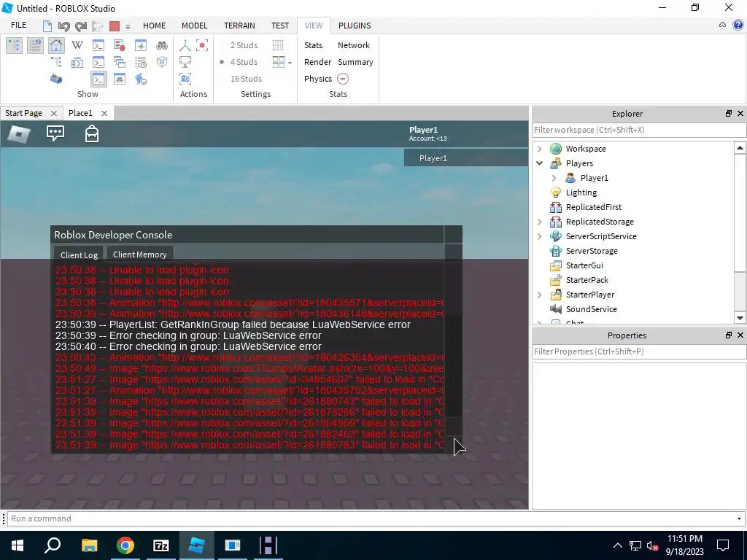Click the Find Results binoculars icon

click(162, 45)
